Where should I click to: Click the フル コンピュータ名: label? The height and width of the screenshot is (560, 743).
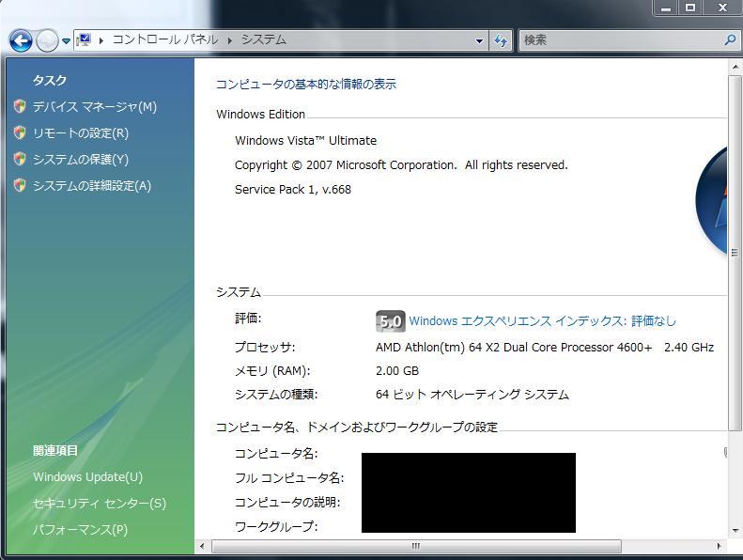coord(289,478)
